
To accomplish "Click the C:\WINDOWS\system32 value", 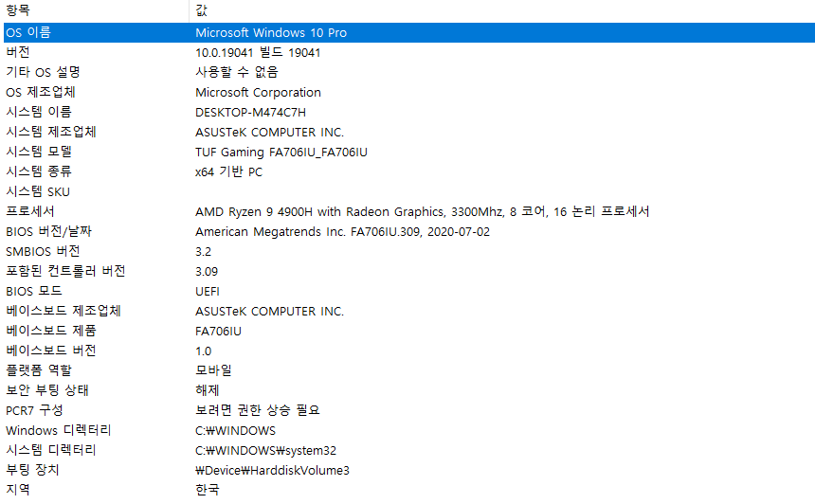I will 265,451.
